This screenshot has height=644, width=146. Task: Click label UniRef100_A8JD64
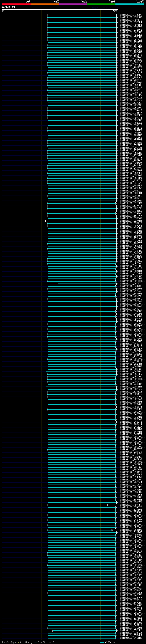tap(131, 226)
